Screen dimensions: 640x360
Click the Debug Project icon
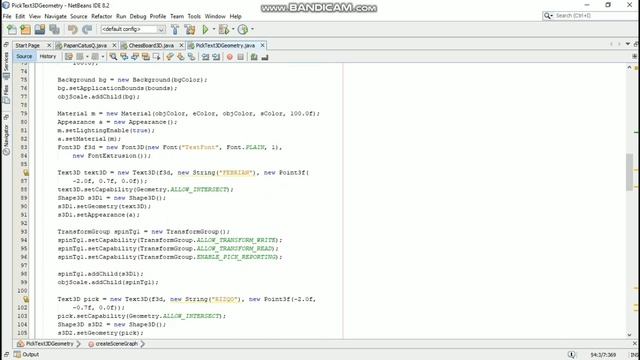[x=223, y=29]
